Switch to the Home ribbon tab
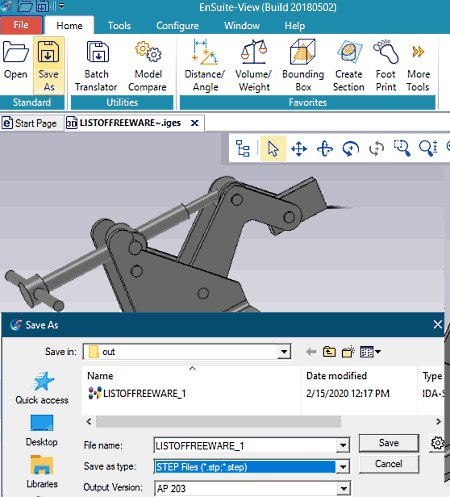 click(x=69, y=25)
